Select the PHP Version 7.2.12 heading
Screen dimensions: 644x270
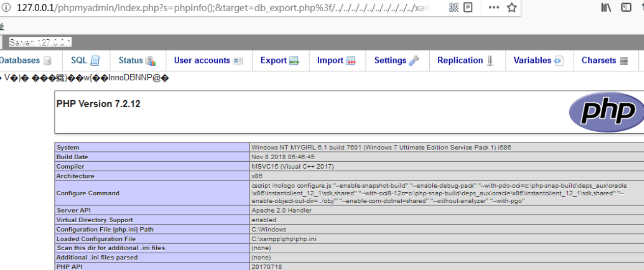click(x=98, y=104)
